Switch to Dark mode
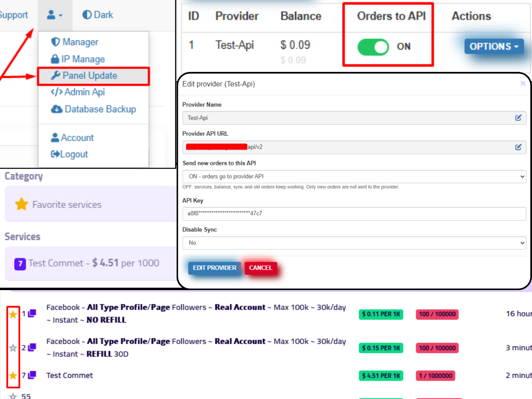532x399 pixels. 98,15
